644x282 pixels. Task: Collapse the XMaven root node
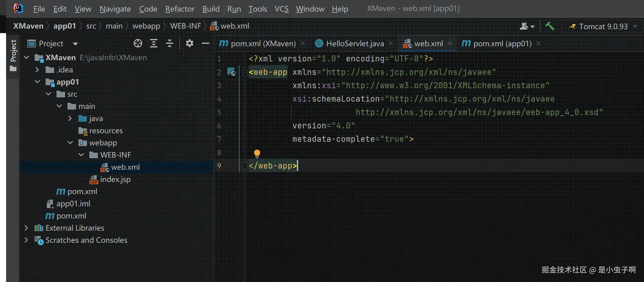26,57
